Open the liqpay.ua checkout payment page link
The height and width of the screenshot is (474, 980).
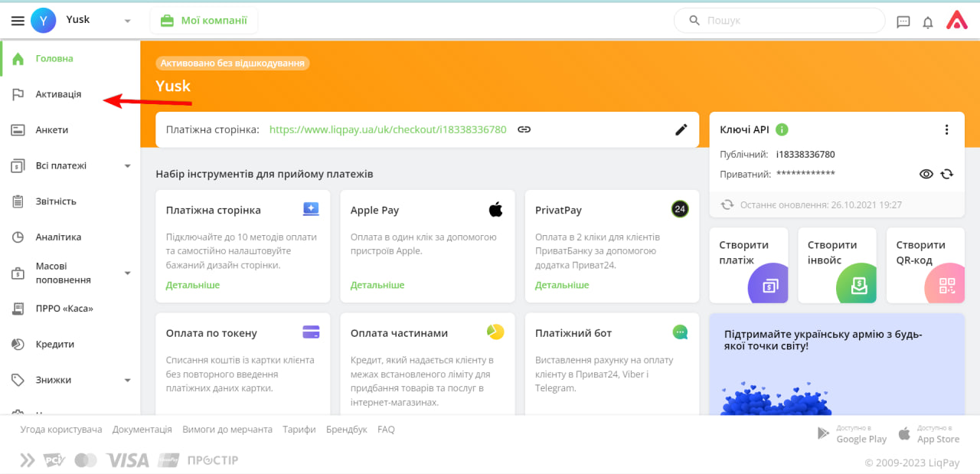coord(387,129)
